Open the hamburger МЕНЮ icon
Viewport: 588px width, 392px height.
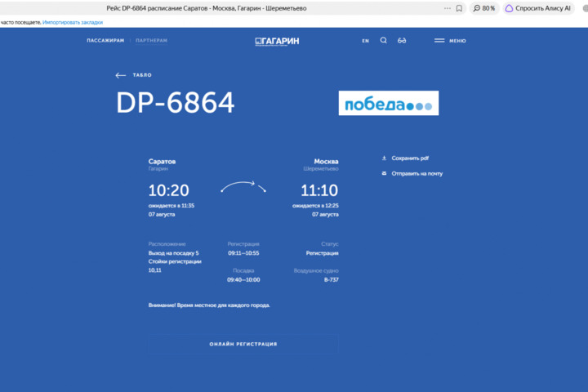tap(439, 41)
